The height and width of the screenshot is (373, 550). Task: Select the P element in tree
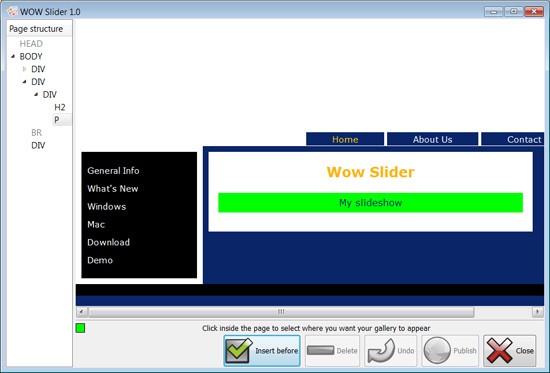(x=57, y=120)
